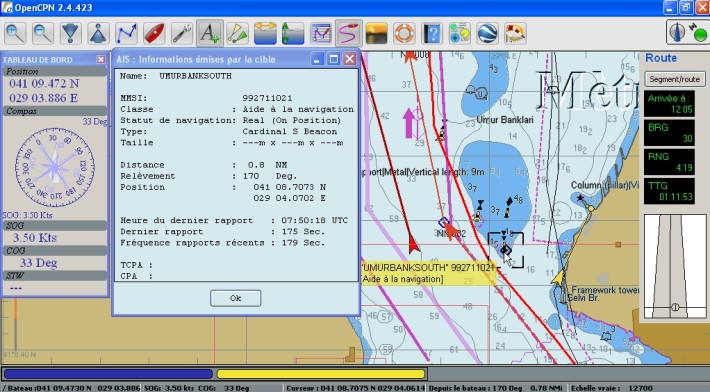Click the Google Earth globe plugin icon

coord(487,33)
